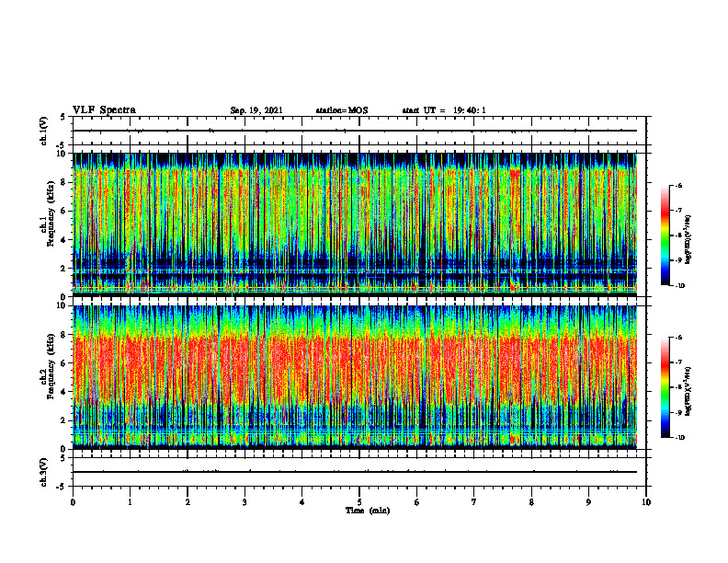Click the date text 'Sep. 19, 2021'
The height and width of the screenshot is (563, 728).
pyautogui.click(x=256, y=110)
